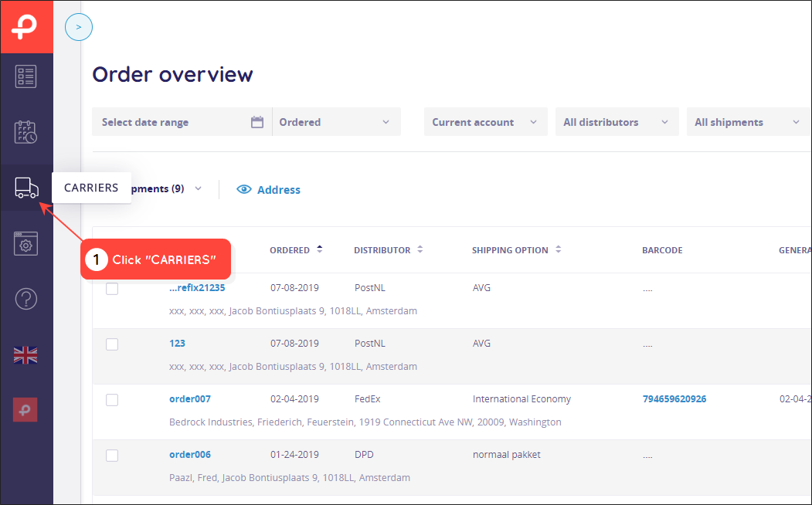Open the order007 link
The image size is (812, 505).
[x=189, y=399]
